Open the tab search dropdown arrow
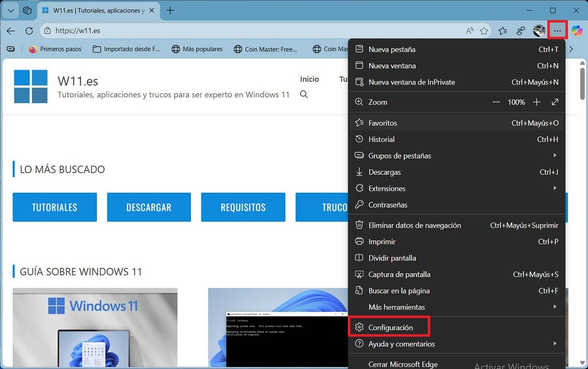 click(x=11, y=10)
